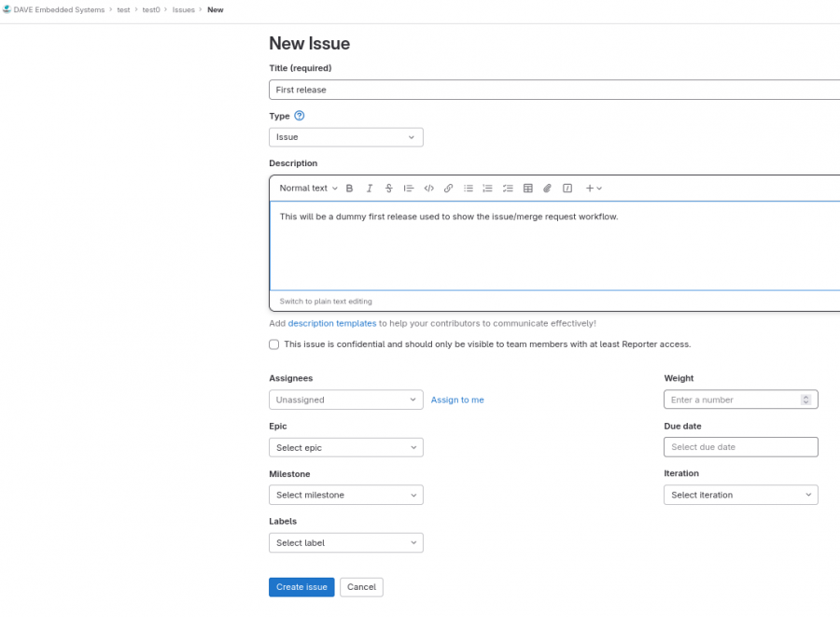Insert a bullet list

[469, 189]
